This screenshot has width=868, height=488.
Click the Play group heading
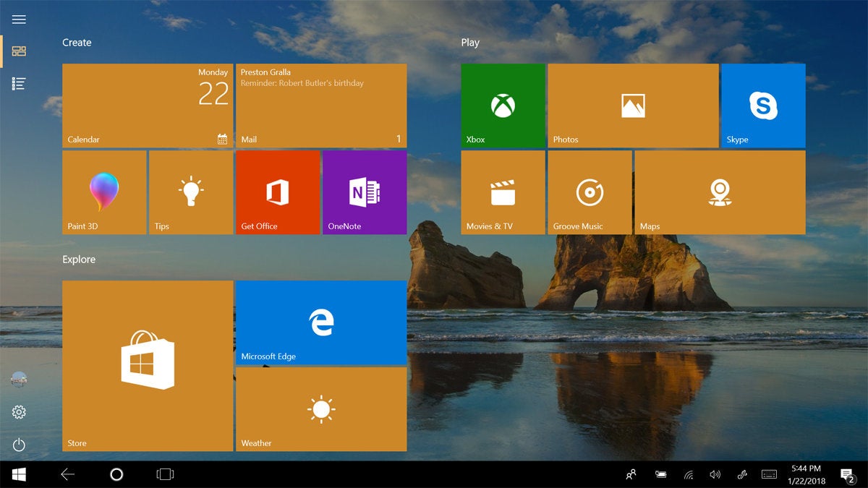pos(470,43)
